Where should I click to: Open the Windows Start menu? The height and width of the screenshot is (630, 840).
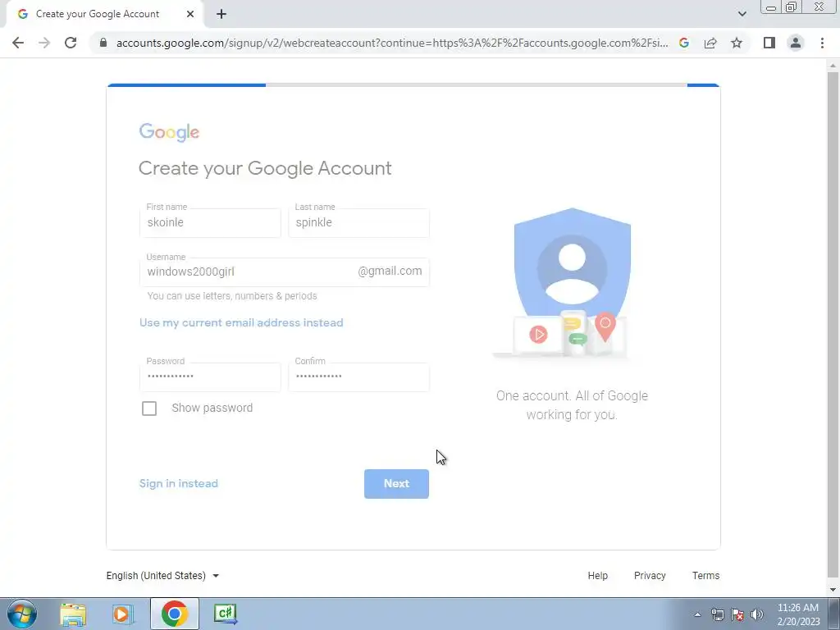(22, 614)
